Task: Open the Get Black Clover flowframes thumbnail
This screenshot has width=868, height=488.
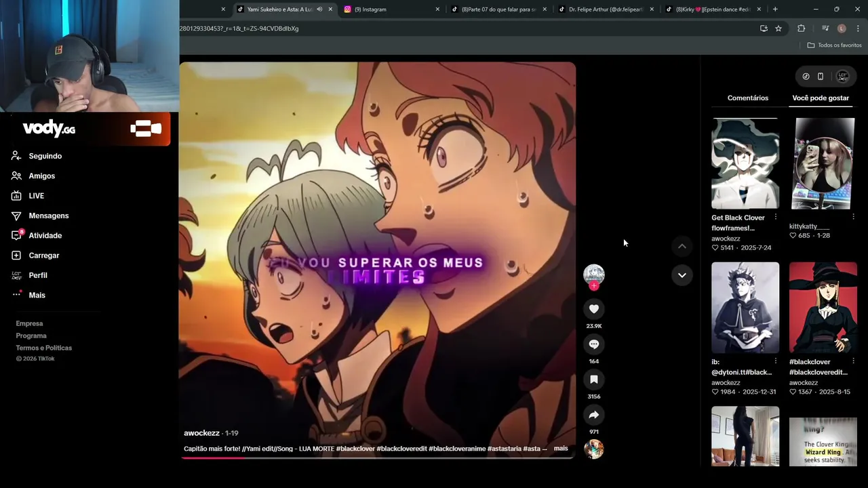Action: 745,163
